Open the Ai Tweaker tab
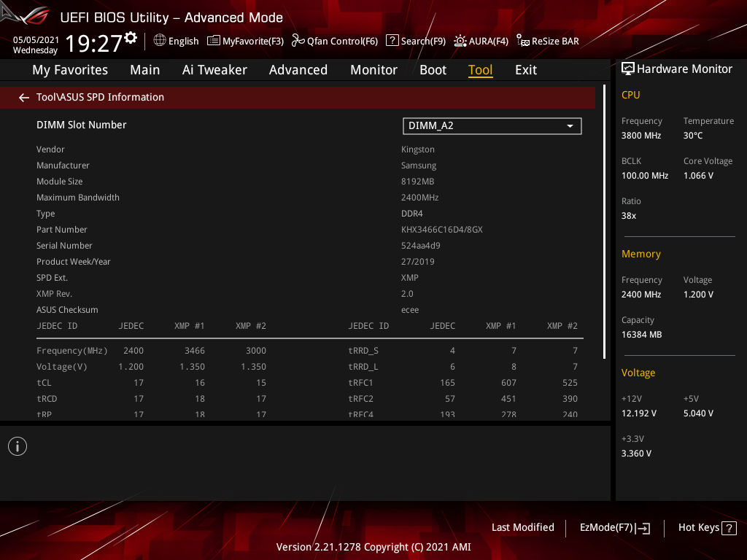747x560 pixels. coord(214,70)
